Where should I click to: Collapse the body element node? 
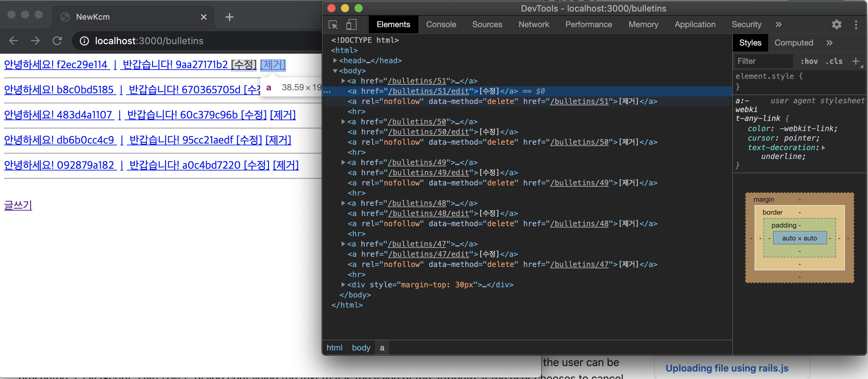coord(335,71)
